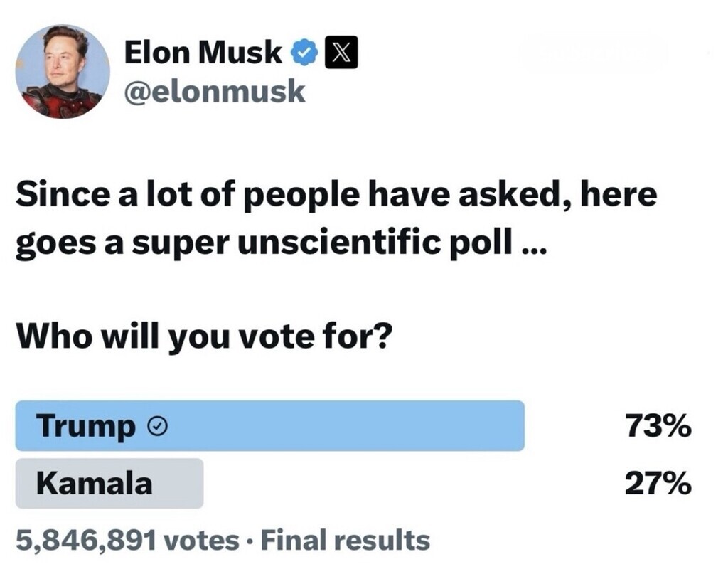Open the Elon Musk profile avatar
Image resolution: width=728 pixels, height=579 pixels.
coord(63,71)
